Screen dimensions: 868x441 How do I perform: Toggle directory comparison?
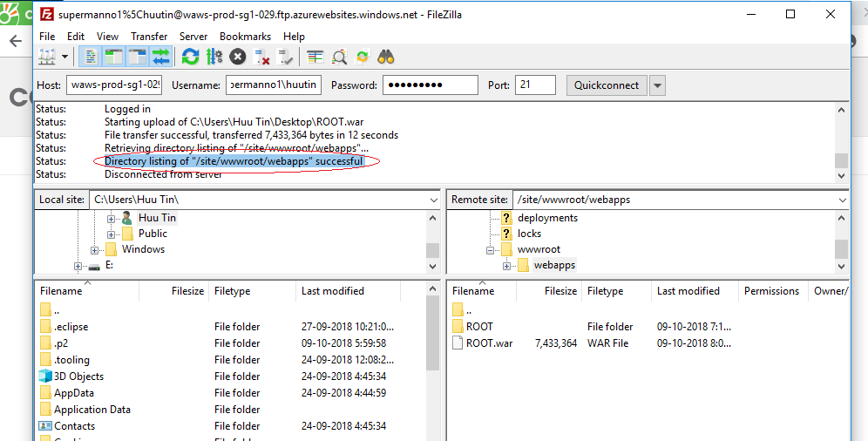(x=339, y=57)
